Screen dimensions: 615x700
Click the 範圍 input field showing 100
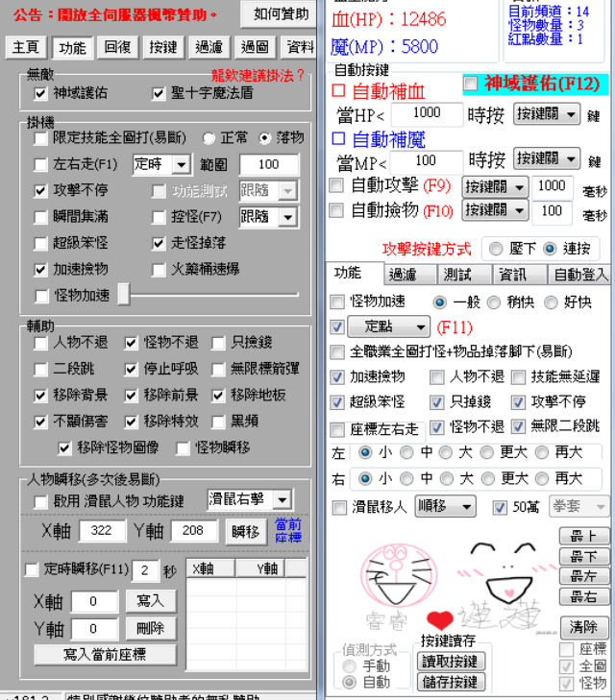click(x=269, y=165)
